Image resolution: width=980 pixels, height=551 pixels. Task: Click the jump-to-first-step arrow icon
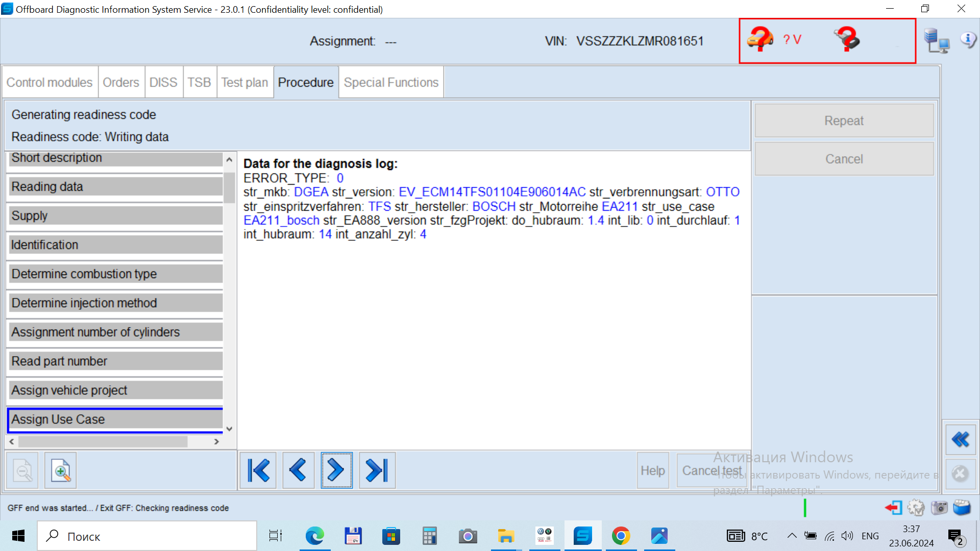[x=258, y=470]
